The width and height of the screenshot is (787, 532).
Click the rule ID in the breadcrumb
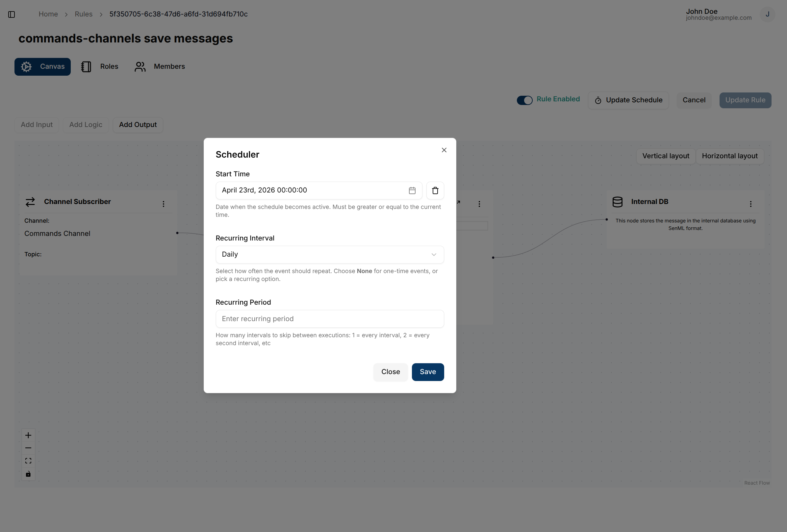click(178, 14)
